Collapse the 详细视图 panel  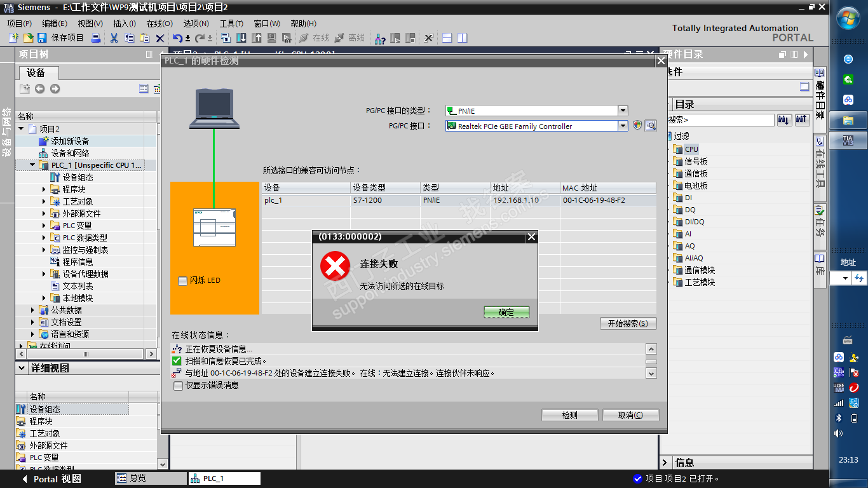(21, 368)
